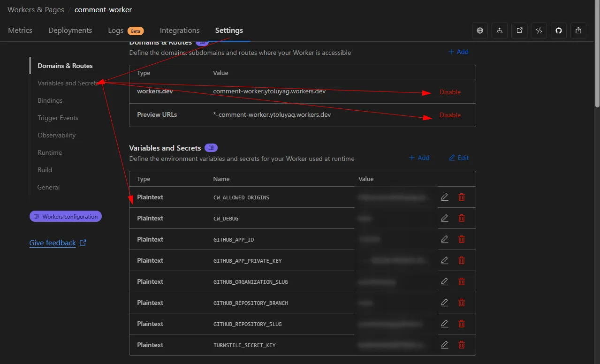Screen dimensions: 600x364
Task: Delete the TURNSTILE_SECRET_KEY variable
Action: (462, 345)
